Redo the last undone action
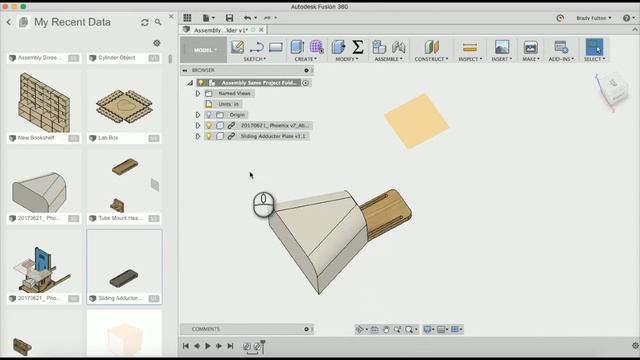 (267, 18)
